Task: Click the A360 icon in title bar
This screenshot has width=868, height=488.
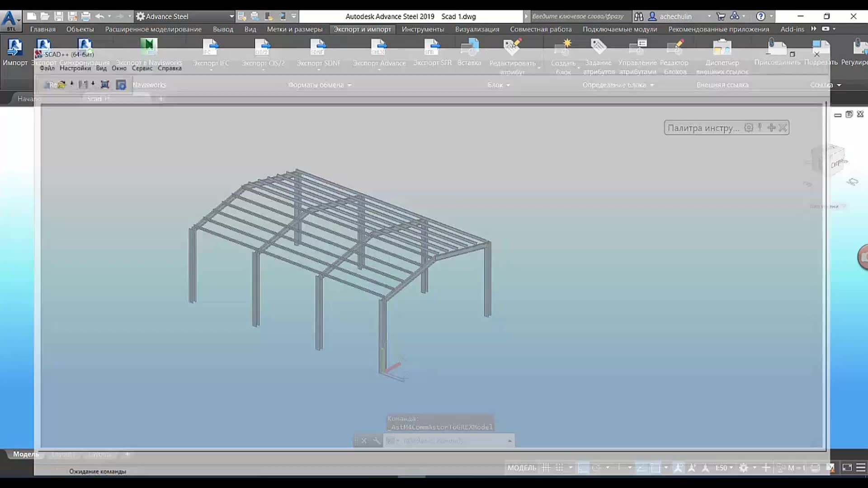Action: [x=735, y=16]
